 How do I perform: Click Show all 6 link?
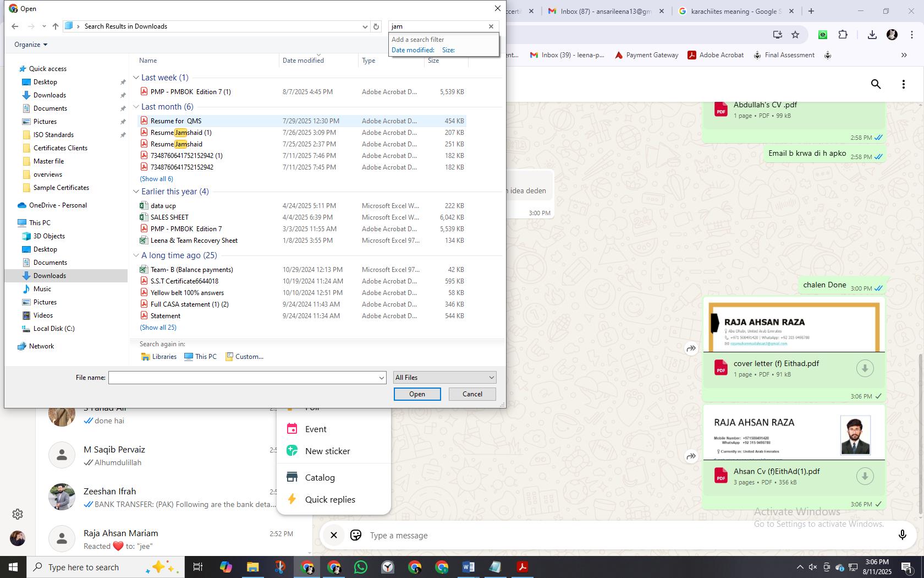[156, 179]
